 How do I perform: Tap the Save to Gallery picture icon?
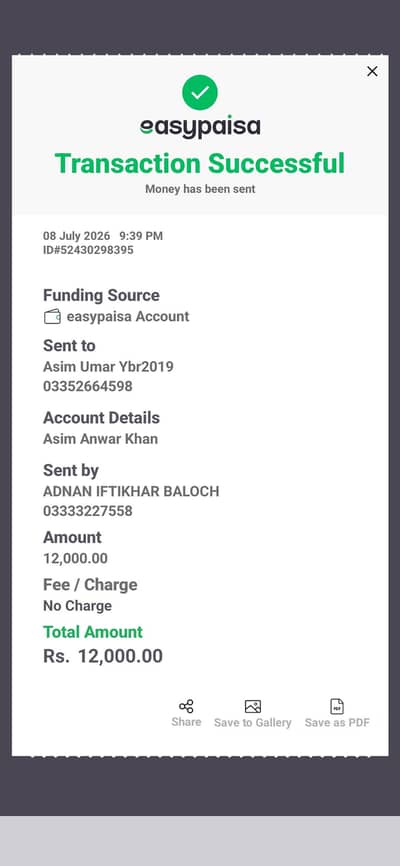[252, 706]
